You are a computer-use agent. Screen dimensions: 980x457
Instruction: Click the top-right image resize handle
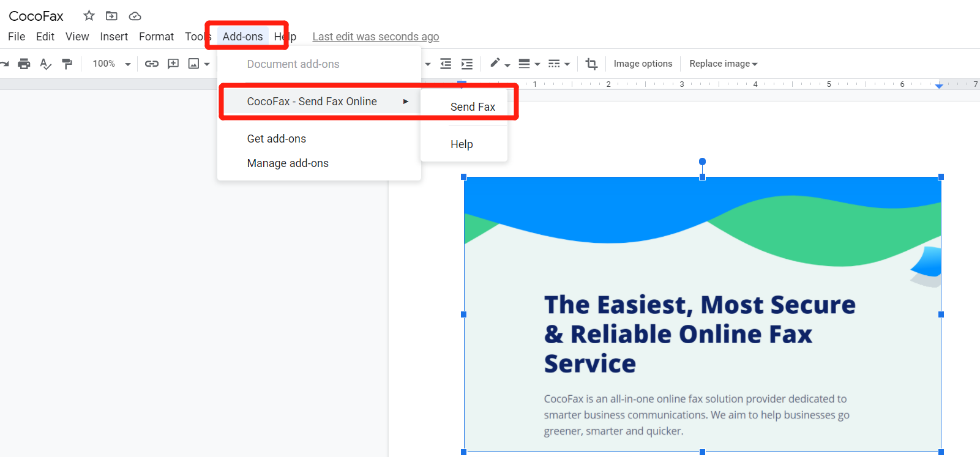[941, 177]
